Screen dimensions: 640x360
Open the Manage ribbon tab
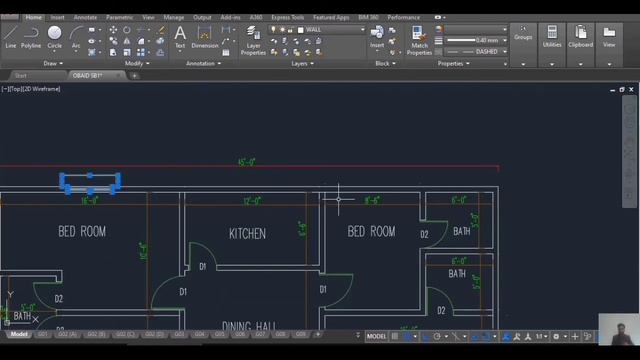pos(173,18)
